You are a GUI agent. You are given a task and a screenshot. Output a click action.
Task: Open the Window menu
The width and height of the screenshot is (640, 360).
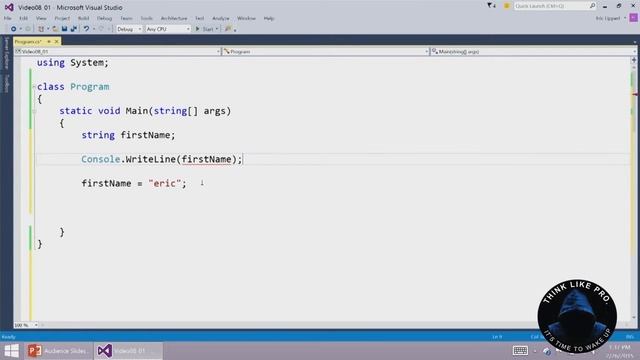246,18
